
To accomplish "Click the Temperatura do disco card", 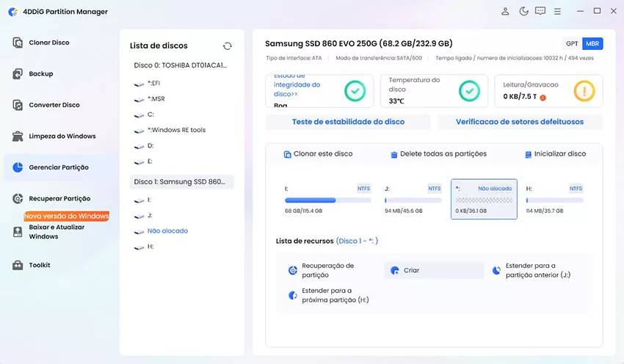I will (x=434, y=91).
